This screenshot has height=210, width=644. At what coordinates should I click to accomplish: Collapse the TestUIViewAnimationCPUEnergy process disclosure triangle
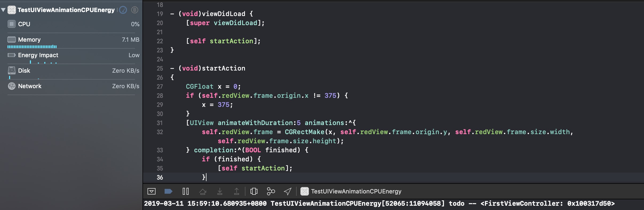click(x=3, y=10)
